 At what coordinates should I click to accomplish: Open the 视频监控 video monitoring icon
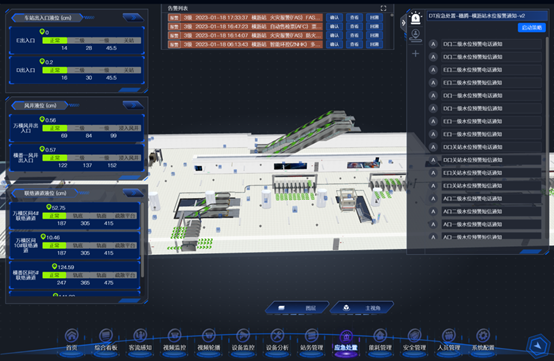coord(174,336)
